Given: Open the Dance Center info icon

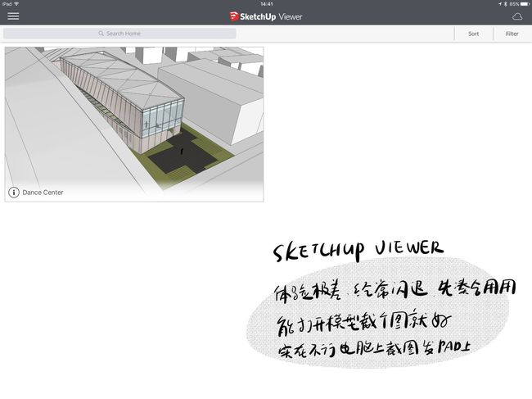Looking at the screenshot, I should [x=14, y=193].
